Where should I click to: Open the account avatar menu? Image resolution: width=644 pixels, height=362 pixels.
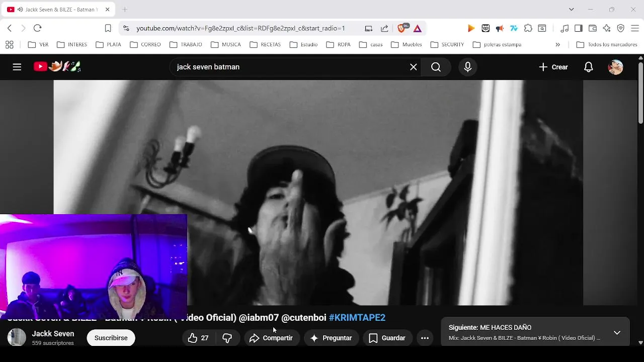616,67
